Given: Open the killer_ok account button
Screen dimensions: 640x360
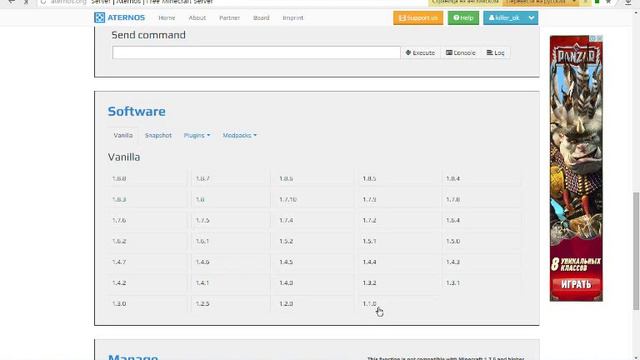Looking at the screenshot, I should click(504, 18).
